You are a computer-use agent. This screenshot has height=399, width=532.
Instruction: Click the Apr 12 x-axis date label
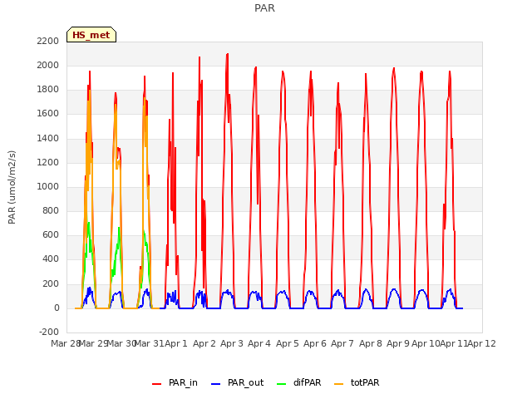point(482,343)
